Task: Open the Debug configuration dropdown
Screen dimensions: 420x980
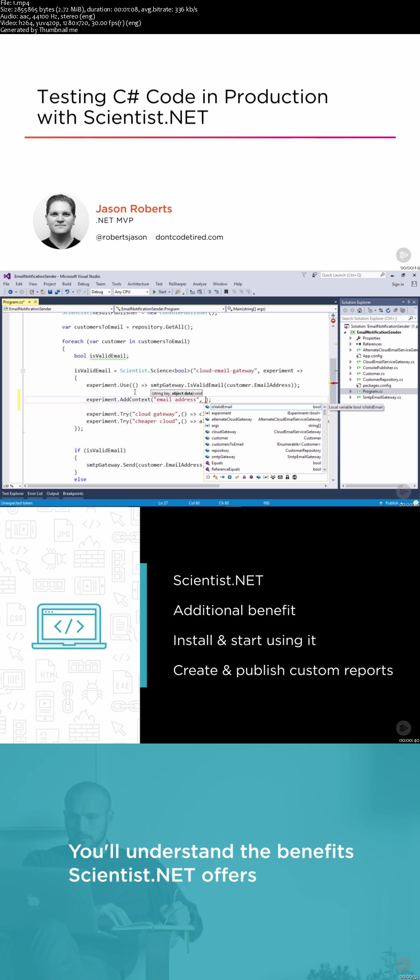Action: (x=100, y=292)
